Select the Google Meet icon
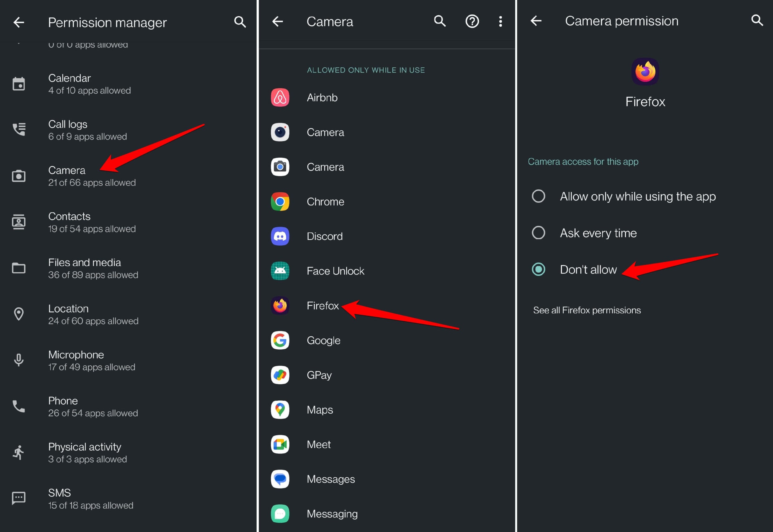Screen dimensions: 773x532 pos(280,444)
